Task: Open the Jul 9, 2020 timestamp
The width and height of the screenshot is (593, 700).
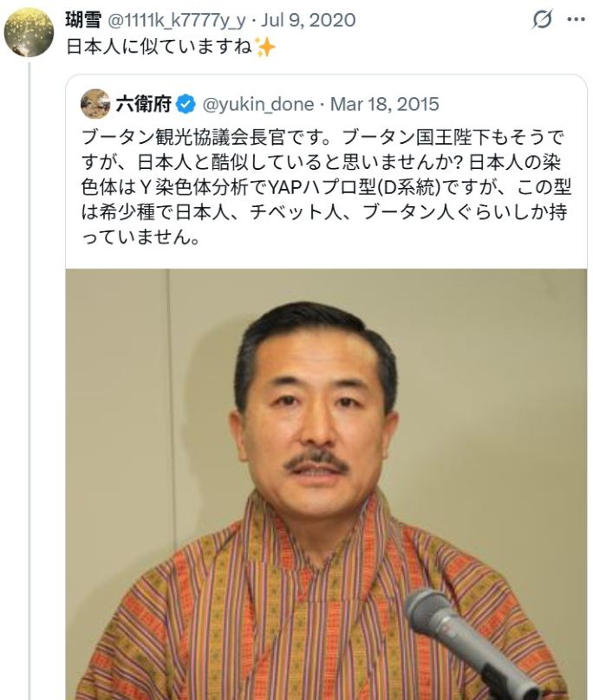Action: pos(309,20)
